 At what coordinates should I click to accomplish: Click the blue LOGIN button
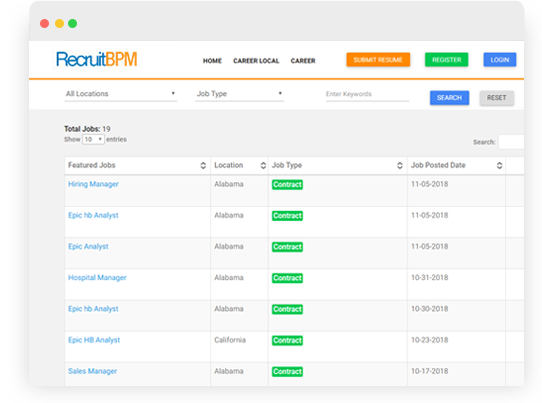tap(500, 60)
